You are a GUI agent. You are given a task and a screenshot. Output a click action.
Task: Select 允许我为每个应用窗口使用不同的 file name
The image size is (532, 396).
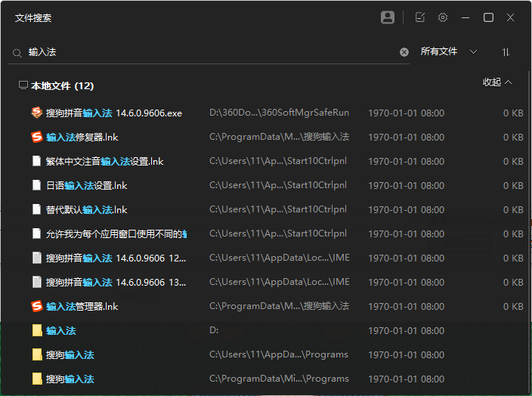pos(116,234)
